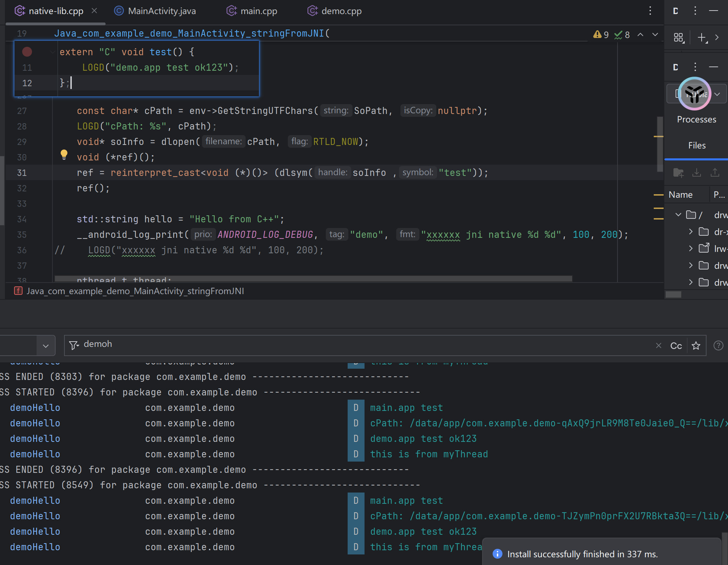Click the download file icon in Files toolbar

coord(696,172)
